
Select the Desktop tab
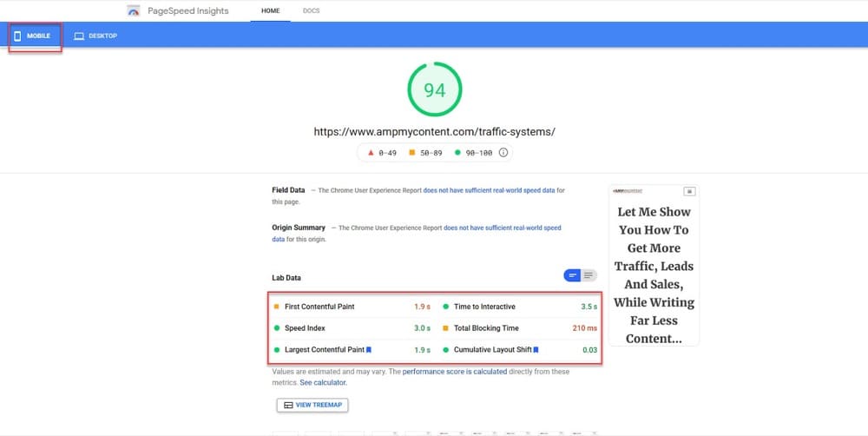pyautogui.click(x=95, y=36)
